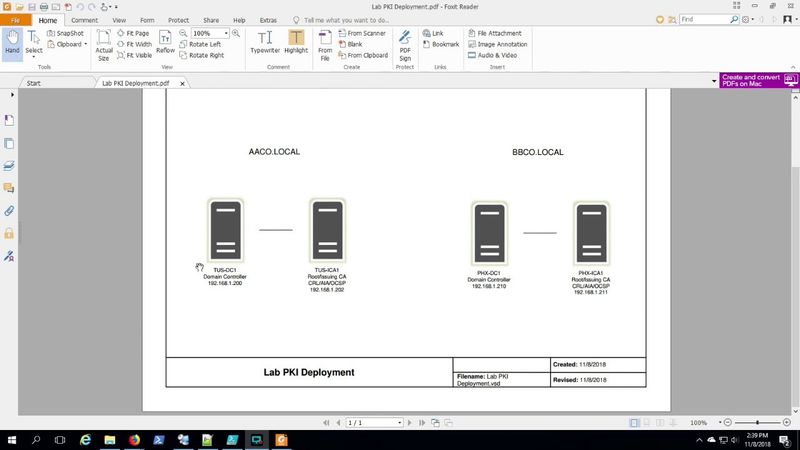Switch to the Comment ribbon tab

pos(84,20)
